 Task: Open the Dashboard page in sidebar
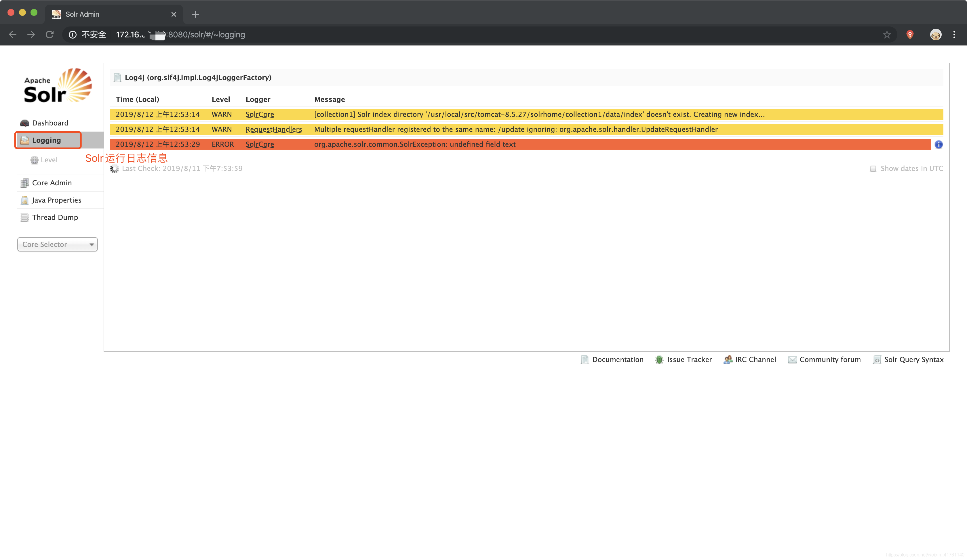point(50,123)
